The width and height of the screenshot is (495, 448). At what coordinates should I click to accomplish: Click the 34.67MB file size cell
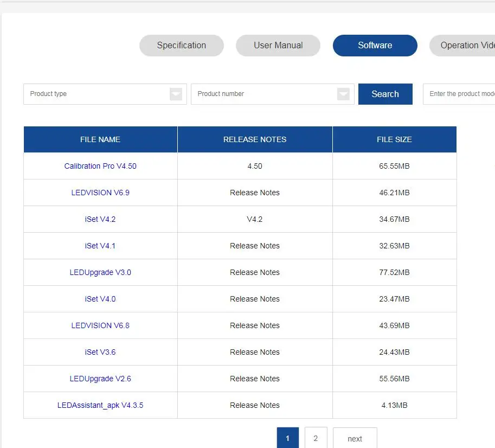click(x=394, y=219)
